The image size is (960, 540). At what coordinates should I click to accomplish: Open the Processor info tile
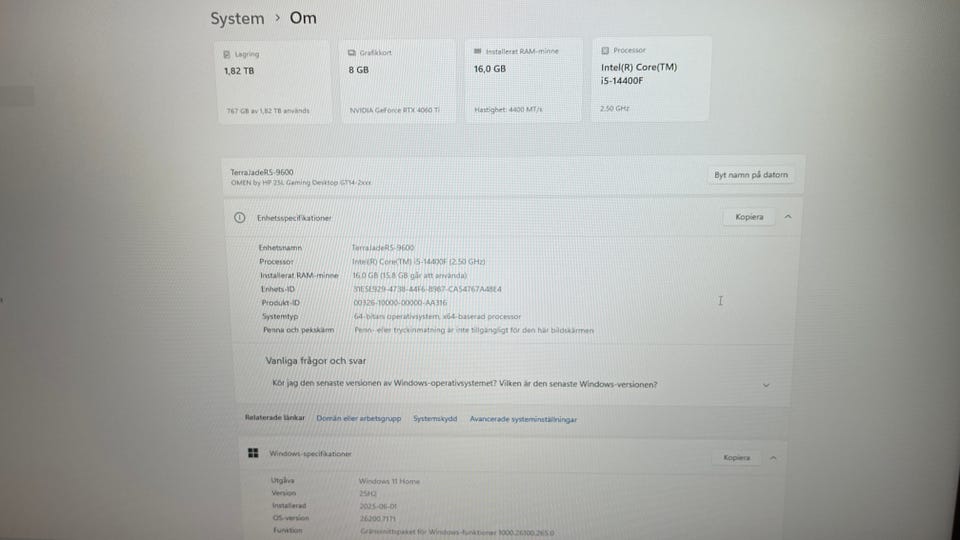point(651,79)
